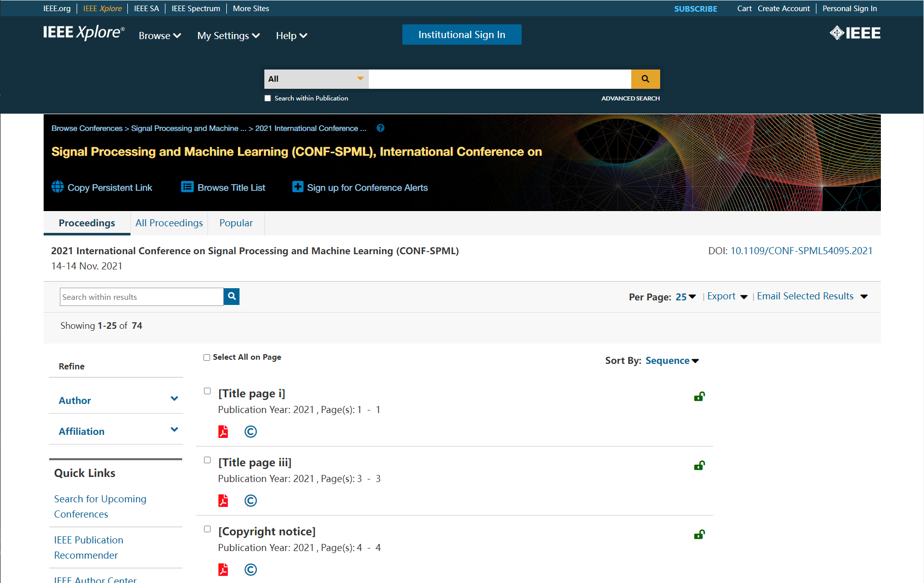The image size is (924, 583).
Task: Open More Sites menu
Action: (251, 9)
